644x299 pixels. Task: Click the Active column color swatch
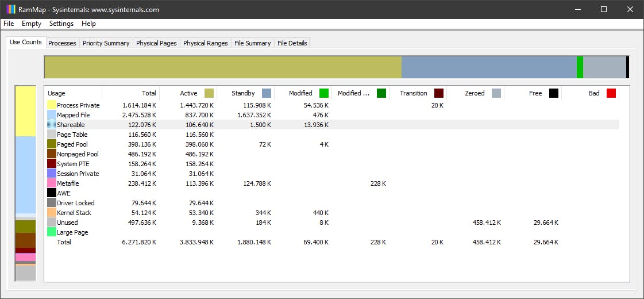coord(209,93)
